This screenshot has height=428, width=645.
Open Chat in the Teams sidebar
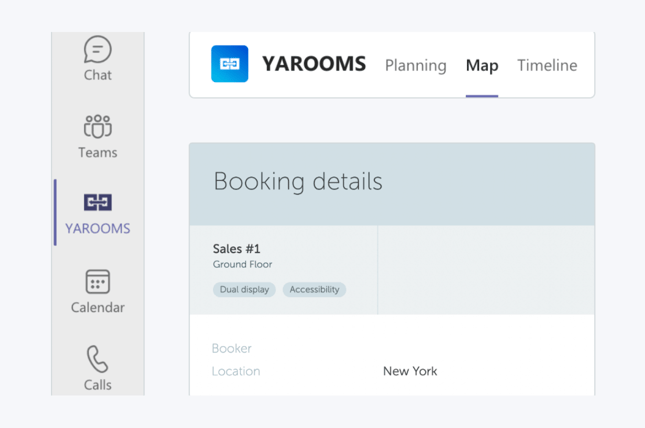(97, 58)
